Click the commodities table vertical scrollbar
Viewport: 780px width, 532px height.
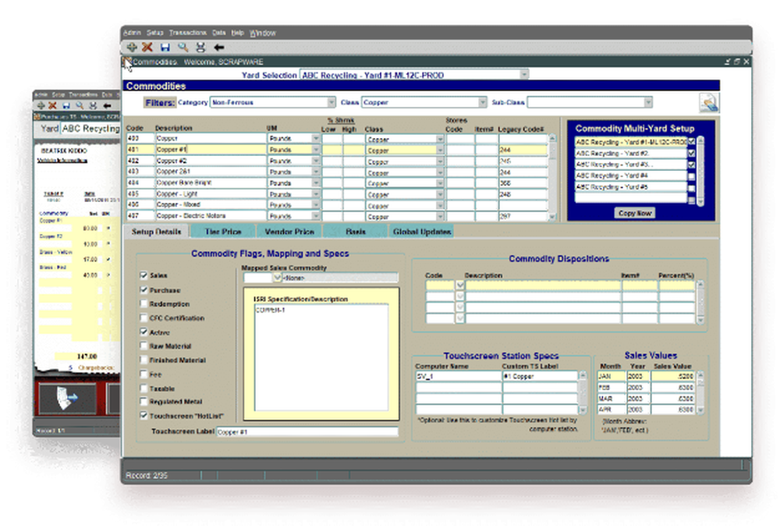(552, 177)
